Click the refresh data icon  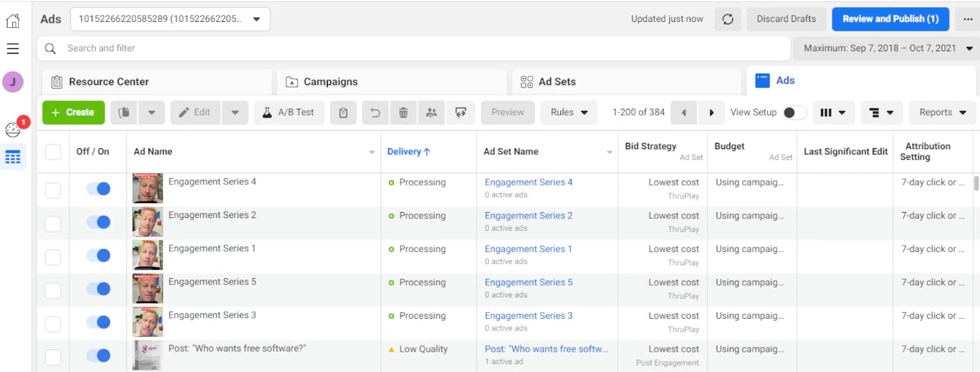point(728,19)
